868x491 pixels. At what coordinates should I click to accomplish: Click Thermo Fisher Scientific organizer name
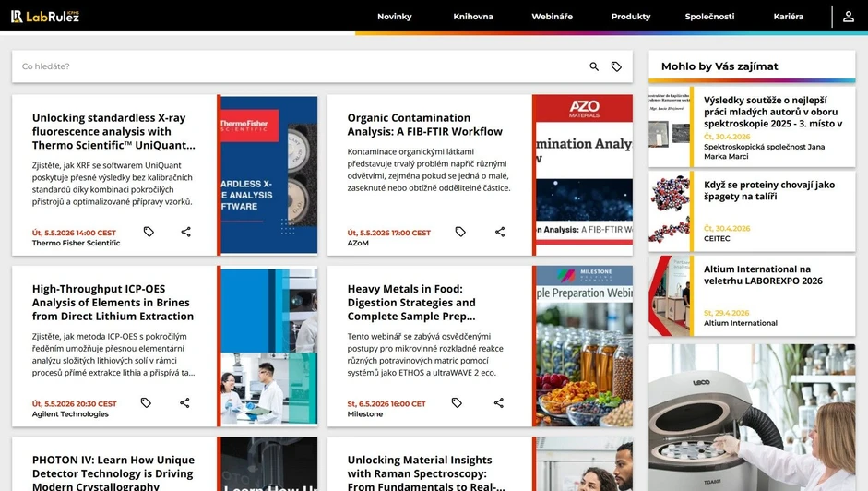(76, 243)
